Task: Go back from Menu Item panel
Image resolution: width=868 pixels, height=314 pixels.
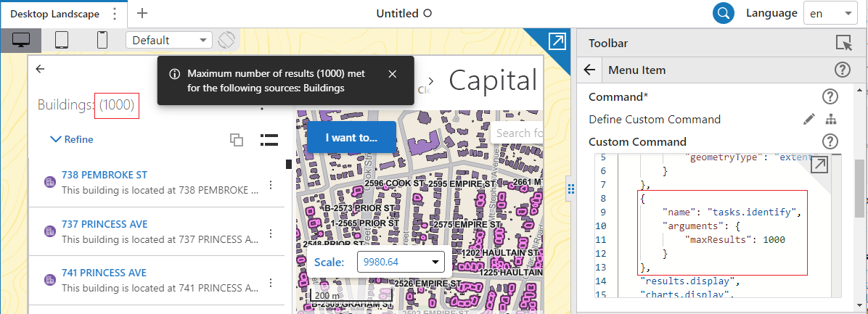Action: (x=589, y=70)
